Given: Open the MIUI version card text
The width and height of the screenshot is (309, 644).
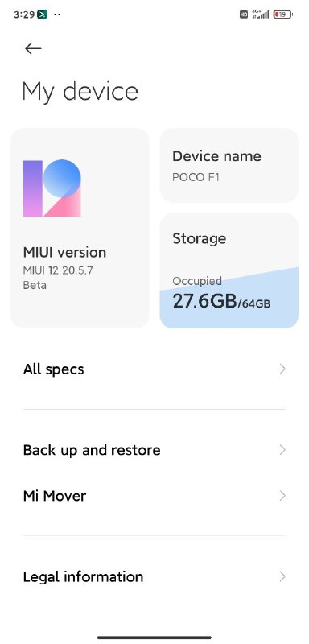Looking at the screenshot, I should click(x=64, y=268).
